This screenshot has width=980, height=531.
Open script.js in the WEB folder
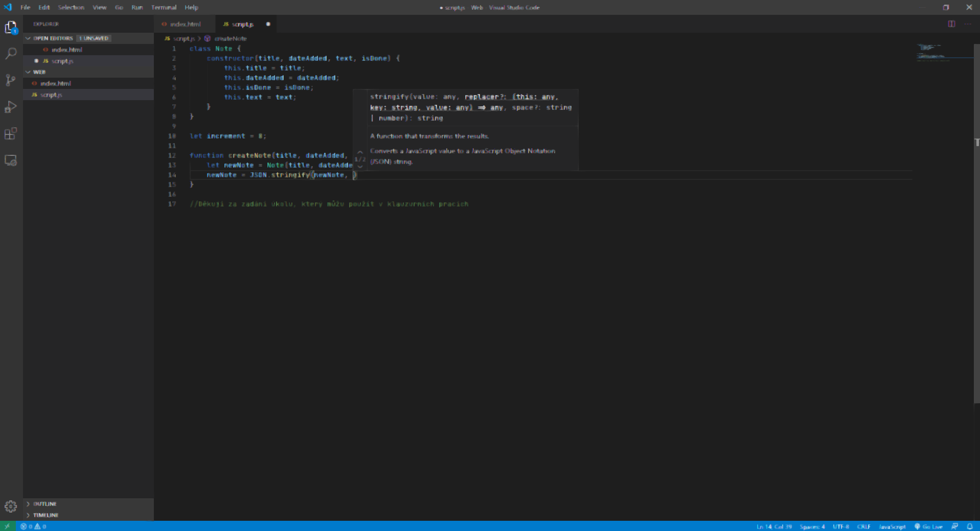click(x=88, y=95)
